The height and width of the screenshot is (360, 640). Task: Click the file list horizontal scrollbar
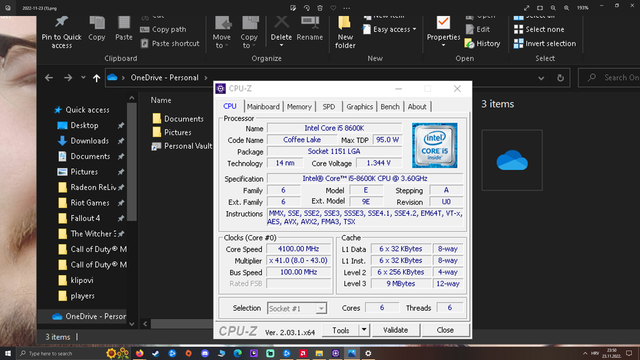(182, 324)
